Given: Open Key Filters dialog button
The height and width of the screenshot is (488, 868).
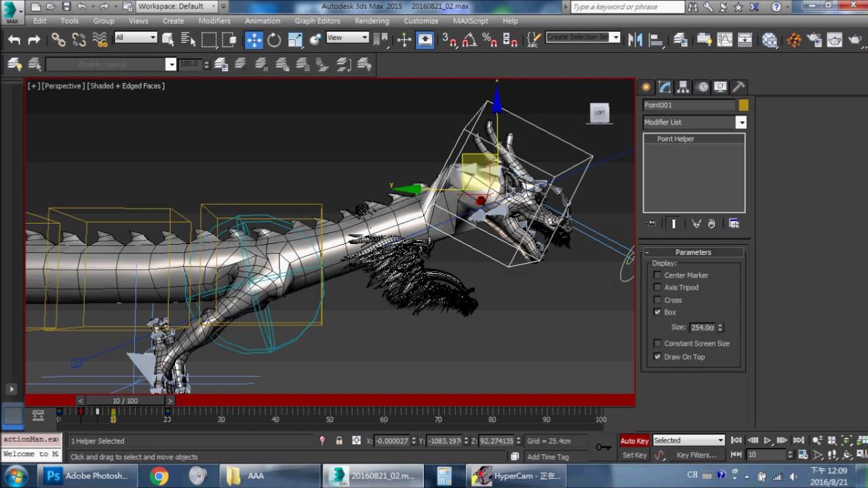Looking at the screenshot, I should click(696, 455).
